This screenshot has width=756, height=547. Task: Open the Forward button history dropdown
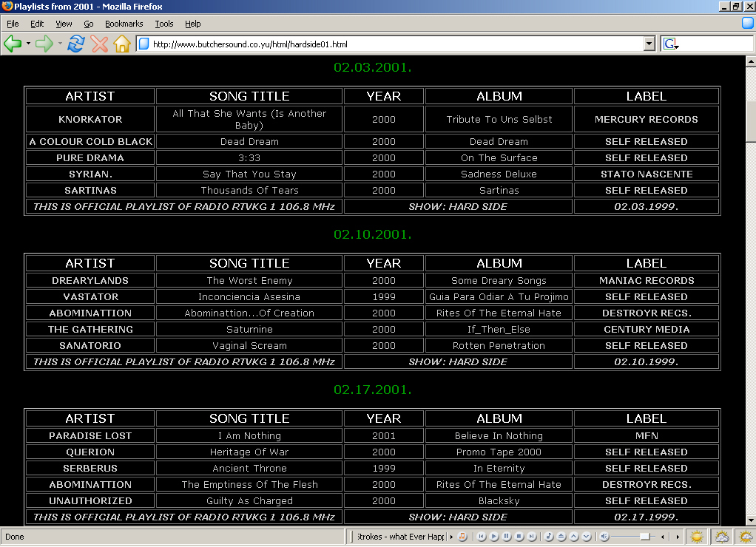point(60,44)
